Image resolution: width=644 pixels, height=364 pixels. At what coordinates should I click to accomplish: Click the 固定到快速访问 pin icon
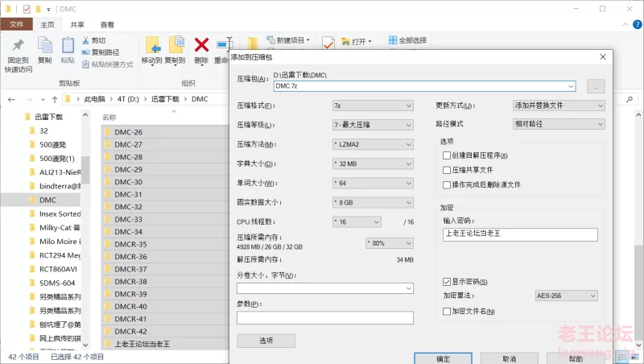[18, 47]
